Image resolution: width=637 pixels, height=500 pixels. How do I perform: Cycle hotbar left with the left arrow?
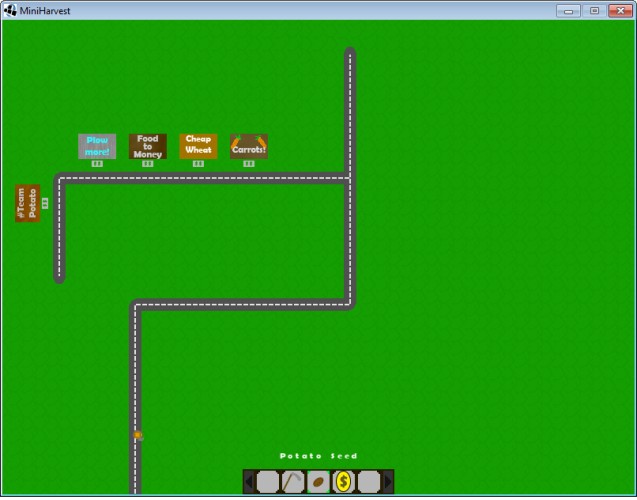pos(249,482)
